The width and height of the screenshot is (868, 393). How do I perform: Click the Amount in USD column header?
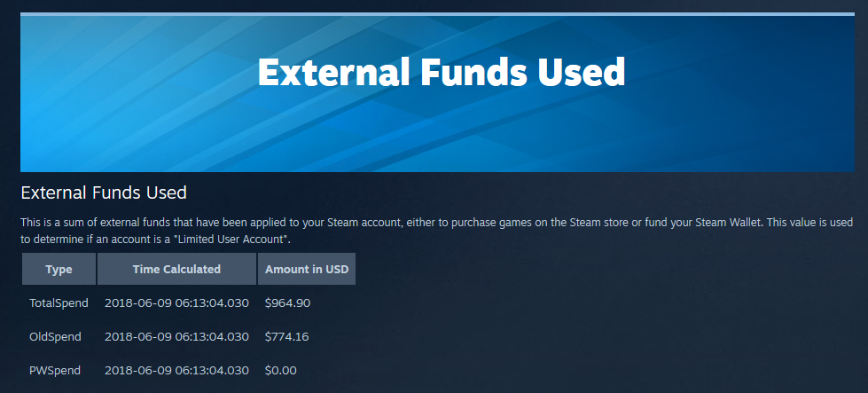(306, 269)
